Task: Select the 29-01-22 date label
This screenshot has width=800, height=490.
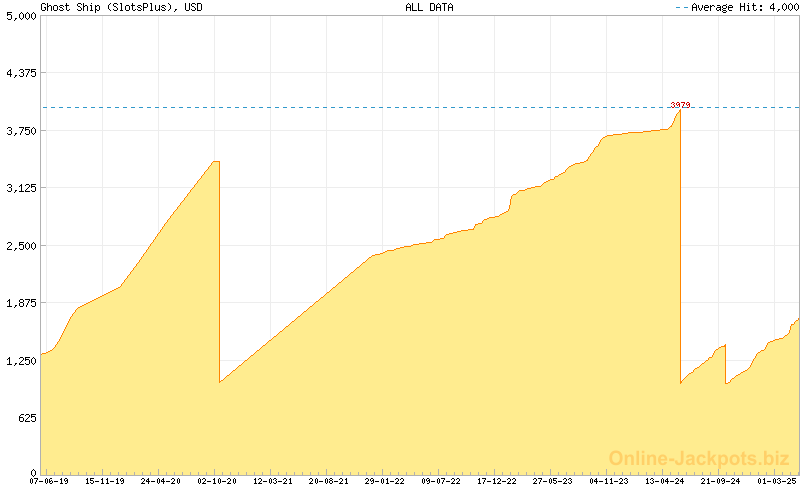Action: 385,481
